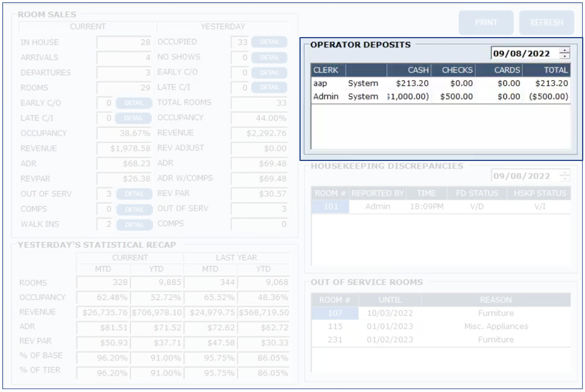Open DETAIL for yesterday's No Shows
The height and width of the screenshot is (392, 585).
pos(269,57)
